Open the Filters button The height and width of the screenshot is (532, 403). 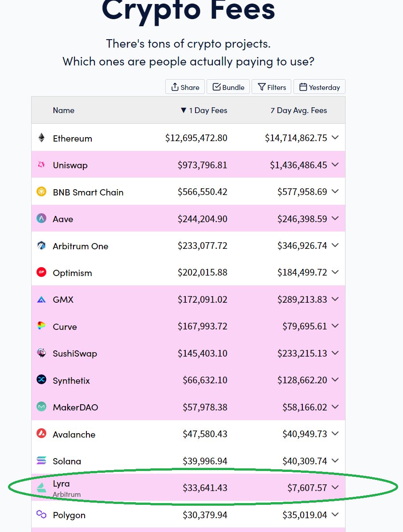click(272, 87)
